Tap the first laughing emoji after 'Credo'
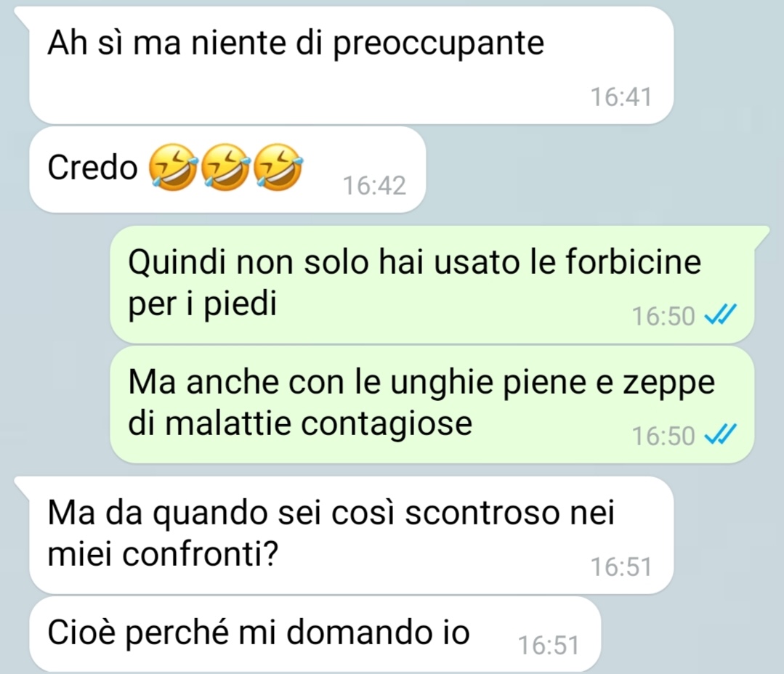 point(173,167)
